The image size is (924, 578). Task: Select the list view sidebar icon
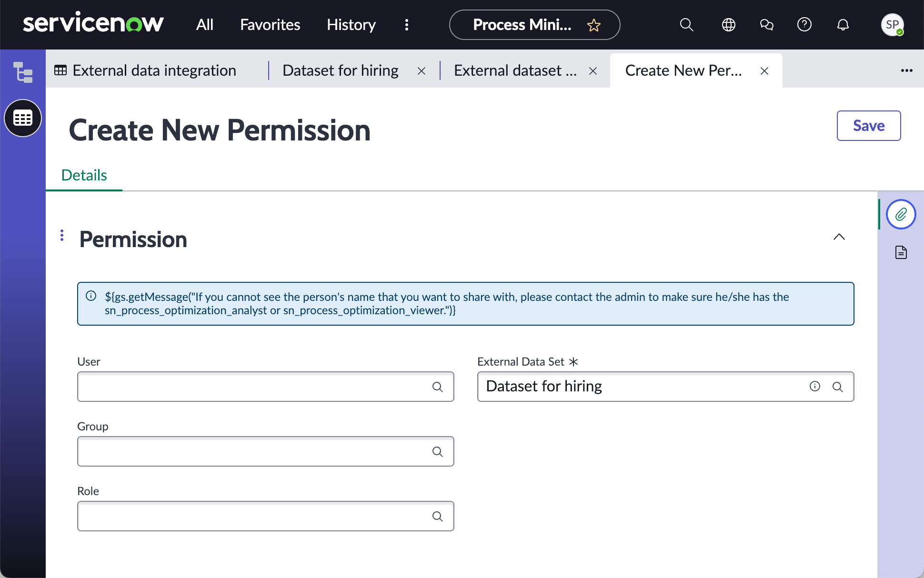coord(23,118)
